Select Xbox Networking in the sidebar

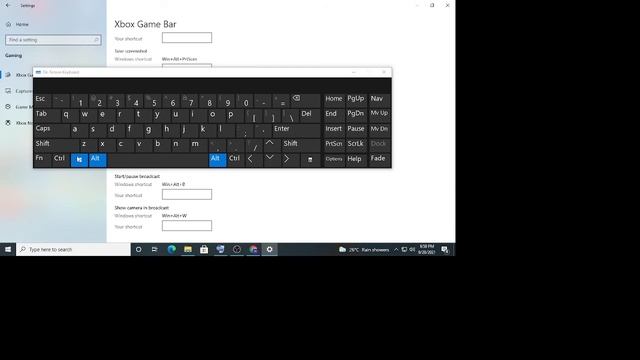click(x=19, y=123)
